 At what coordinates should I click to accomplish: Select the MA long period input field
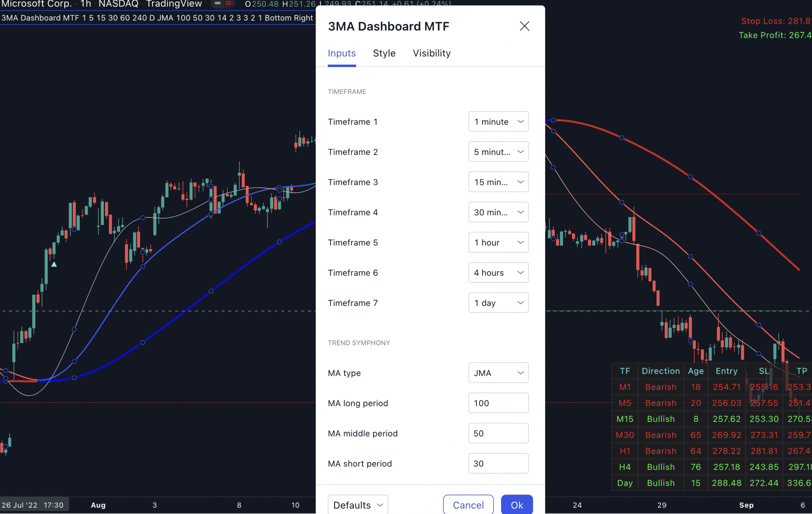pyautogui.click(x=498, y=403)
